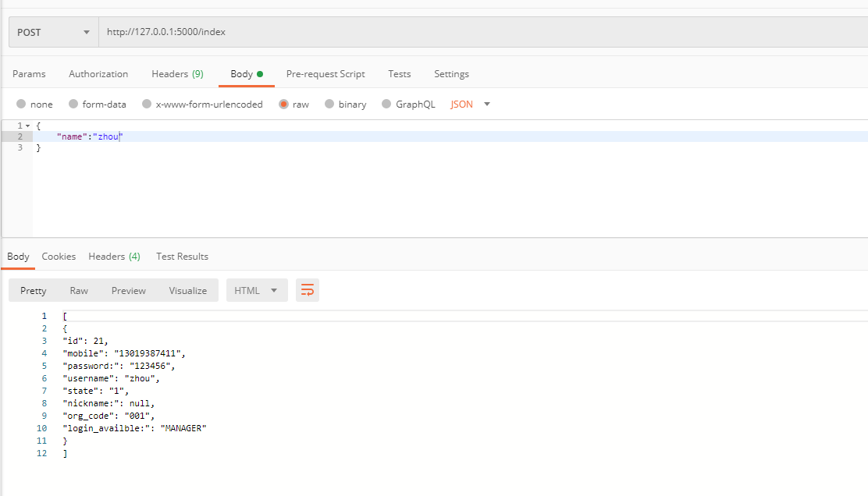
Task: Open the Visualize response view
Action: (187, 291)
